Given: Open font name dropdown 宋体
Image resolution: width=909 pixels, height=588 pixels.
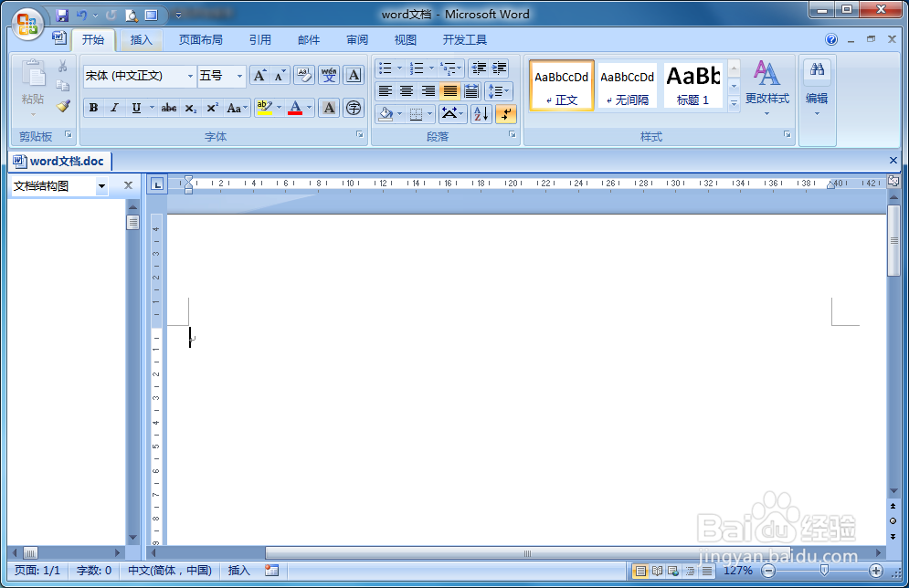Looking at the screenshot, I should 190,76.
